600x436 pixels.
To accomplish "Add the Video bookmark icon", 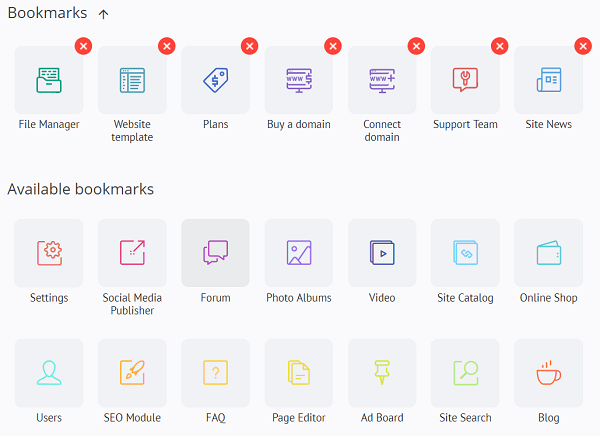I will 382,253.
